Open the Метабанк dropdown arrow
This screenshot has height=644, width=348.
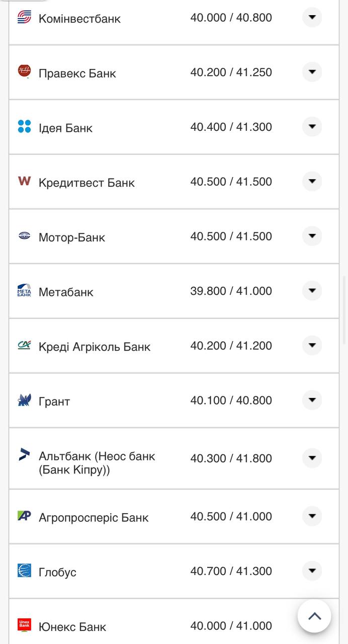[x=312, y=290]
